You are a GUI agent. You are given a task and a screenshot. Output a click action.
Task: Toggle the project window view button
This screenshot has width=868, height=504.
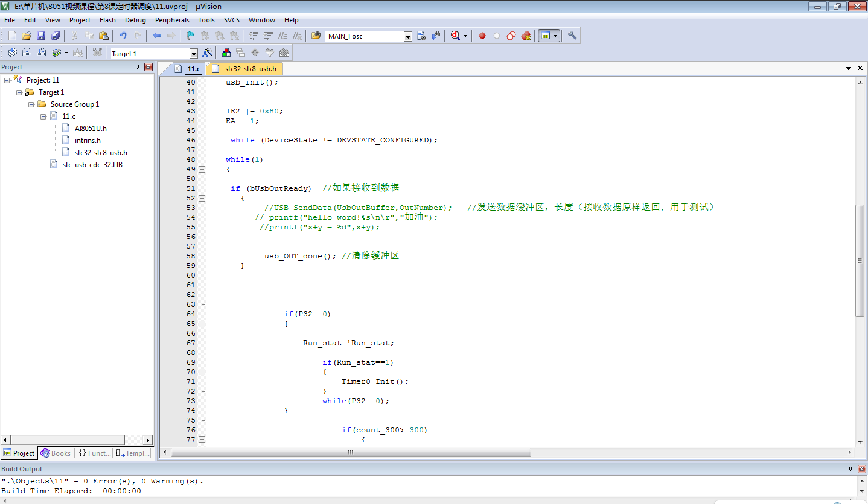pos(546,36)
